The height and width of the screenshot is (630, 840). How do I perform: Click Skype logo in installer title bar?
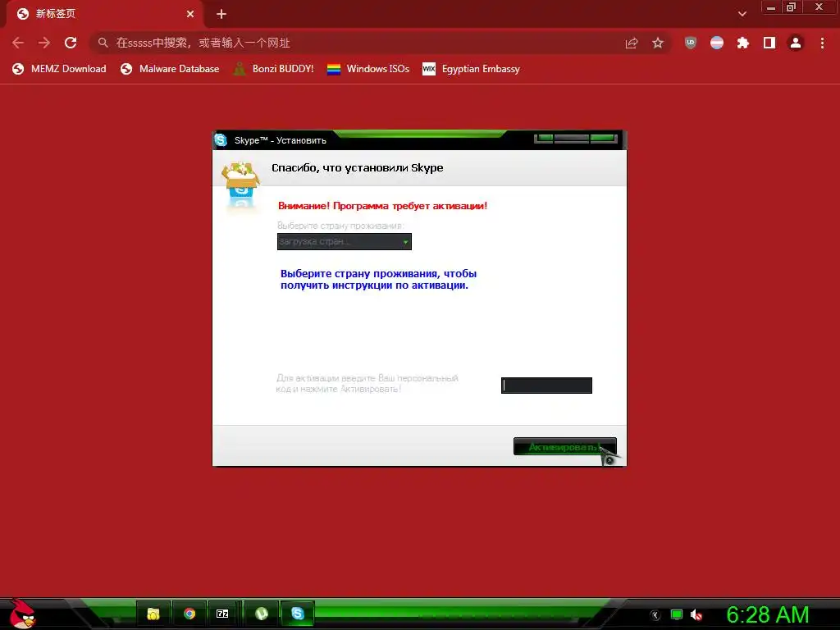point(221,139)
